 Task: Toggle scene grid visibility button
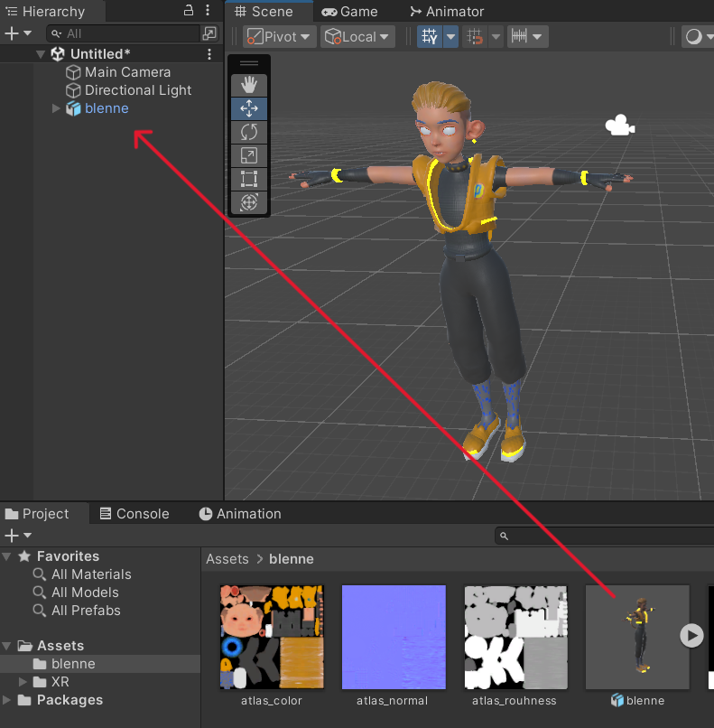430,37
